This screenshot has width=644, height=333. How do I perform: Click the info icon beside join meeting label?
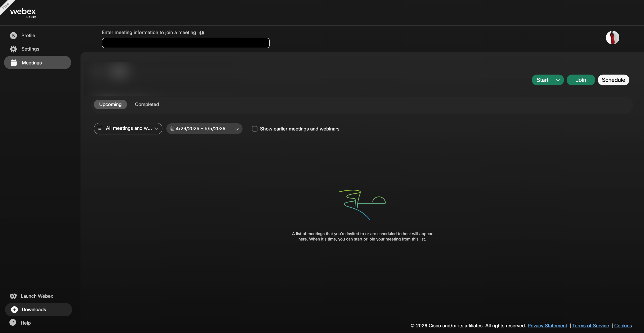(202, 33)
